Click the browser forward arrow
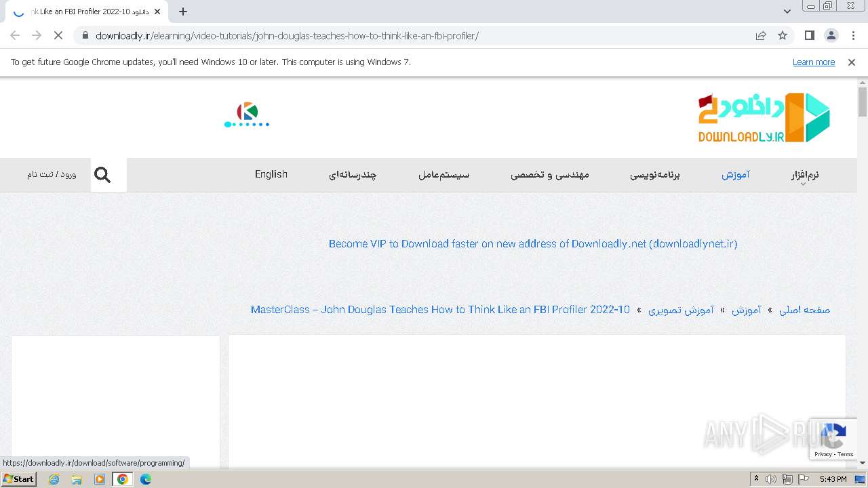Viewport: 868px width, 488px height. tap(37, 35)
